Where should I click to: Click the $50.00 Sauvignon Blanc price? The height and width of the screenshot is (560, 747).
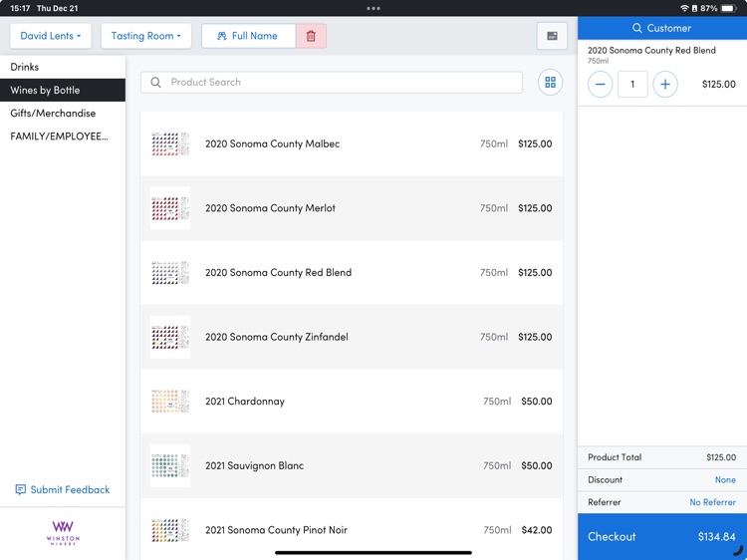click(x=537, y=465)
